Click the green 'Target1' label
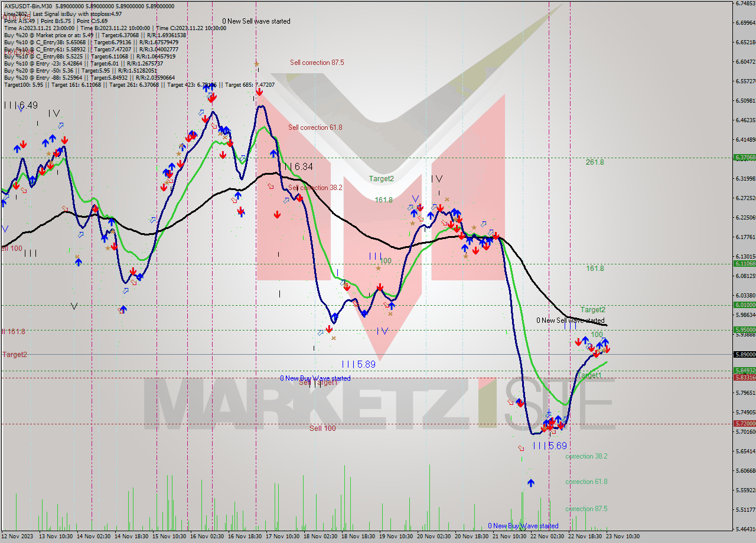This screenshot has width=756, height=543. point(590,375)
